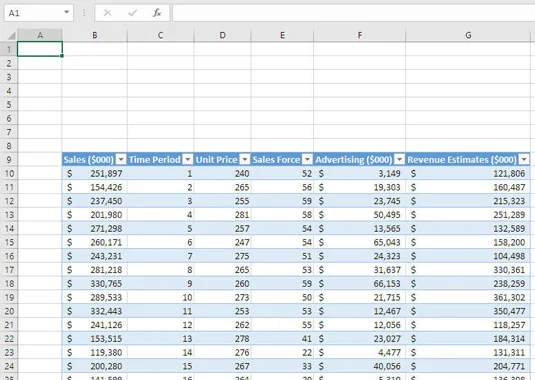Select row 1 header
This screenshot has width=535, height=380.
click(x=9, y=49)
